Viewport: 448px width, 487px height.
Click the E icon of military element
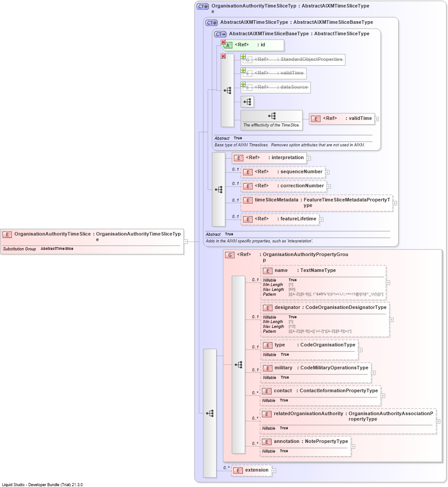click(x=268, y=368)
